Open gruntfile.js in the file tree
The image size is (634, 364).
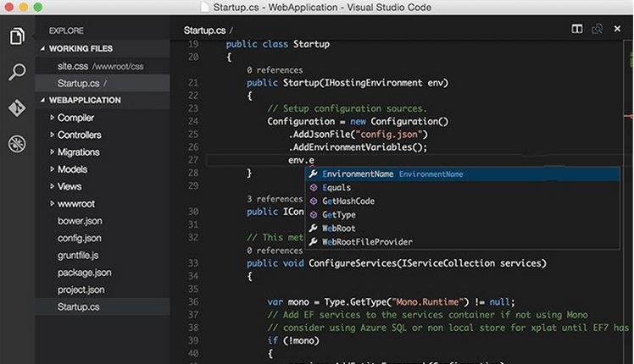coord(103,256)
